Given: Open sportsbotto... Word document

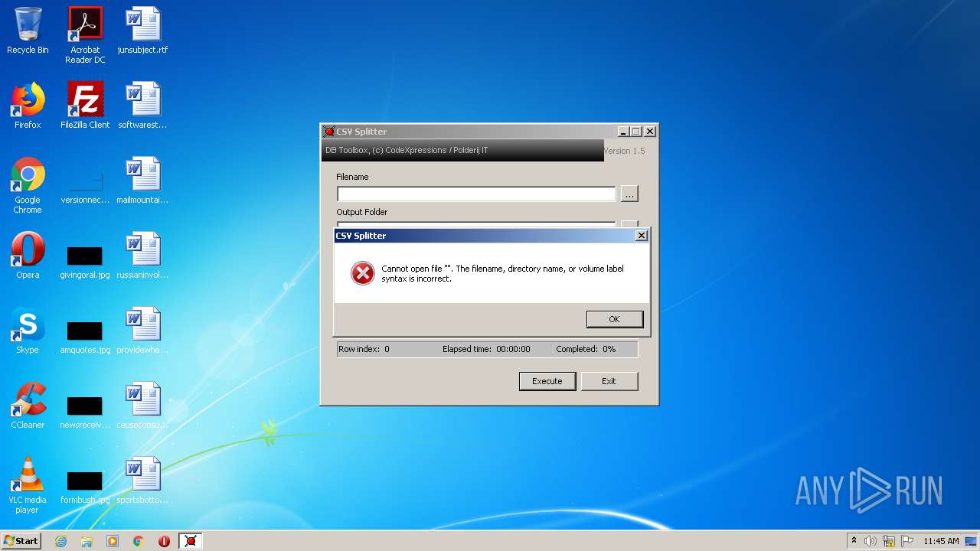Looking at the screenshot, I should pos(142,481).
